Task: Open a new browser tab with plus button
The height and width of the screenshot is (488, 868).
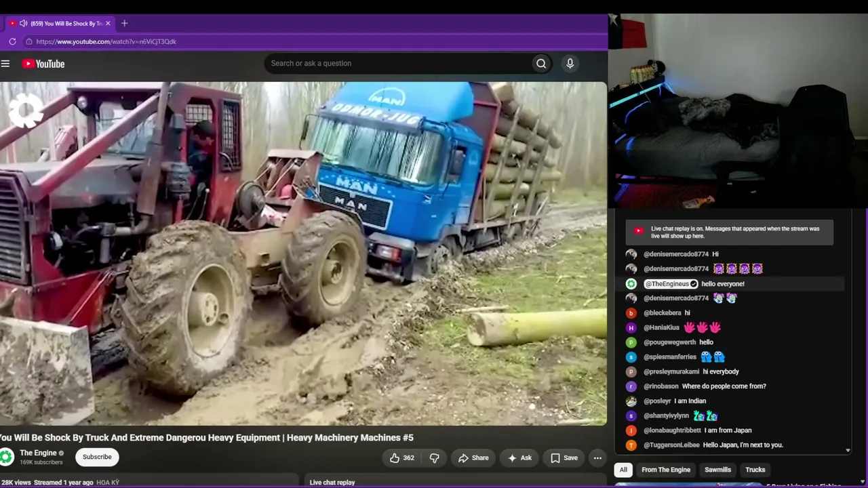Action: [x=124, y=23]
